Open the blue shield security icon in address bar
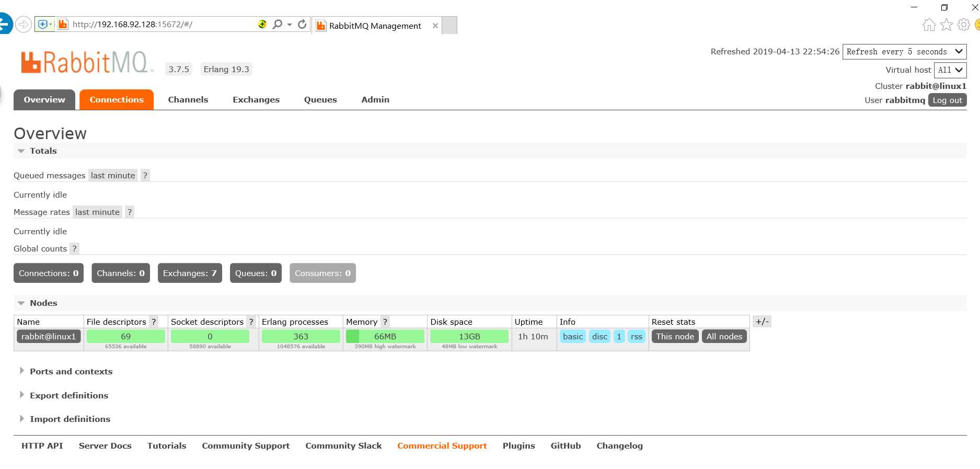 coord(44,24)
